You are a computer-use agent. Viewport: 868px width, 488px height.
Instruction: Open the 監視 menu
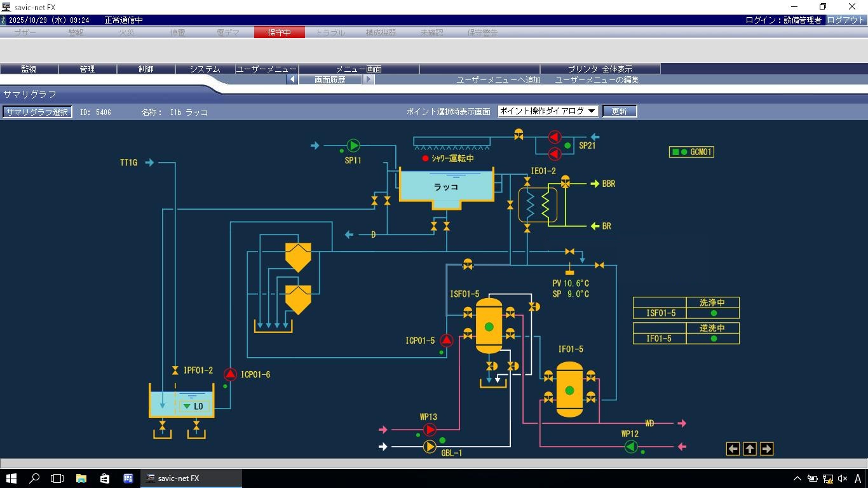pyautogui.click(x=29, y=69)
